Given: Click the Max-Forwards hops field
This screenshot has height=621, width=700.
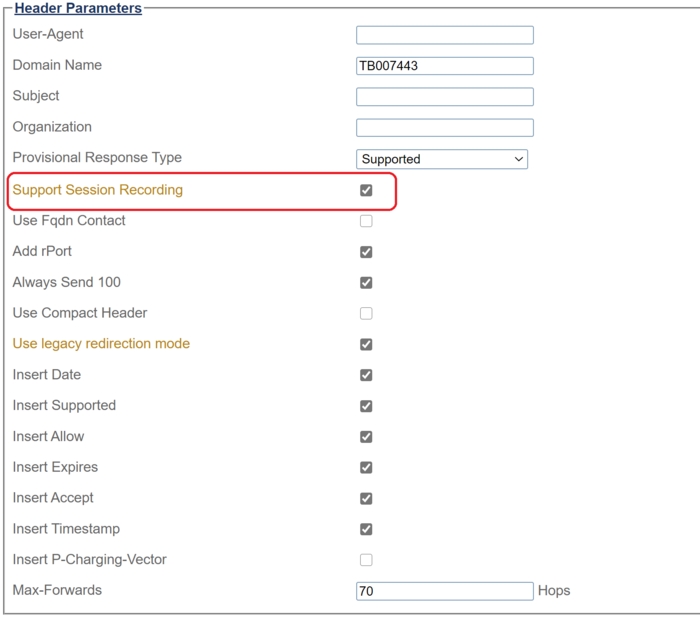Looking at the screenshot, I should [x=444, y=591].
